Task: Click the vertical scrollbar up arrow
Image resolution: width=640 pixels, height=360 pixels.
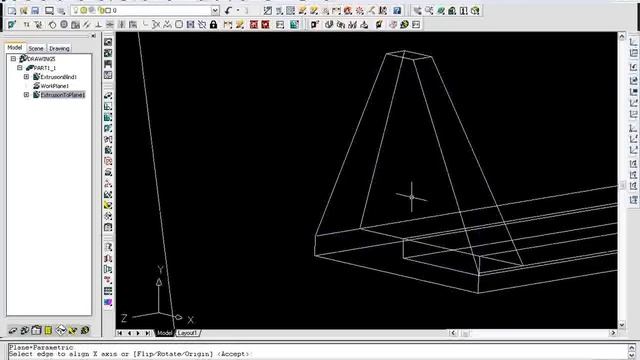Action: click(x=622, y=36)
